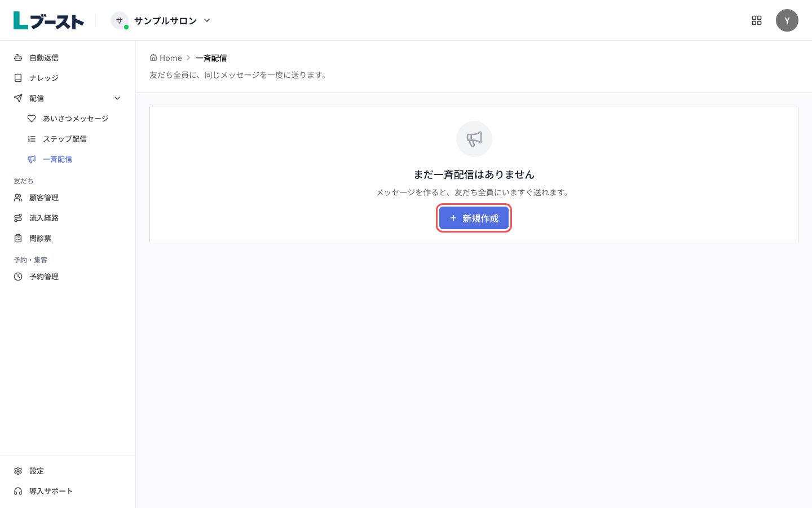Open the Y user avatar menu
The width and height of the screenshot is (812, 508).
[x=787, y=20]
